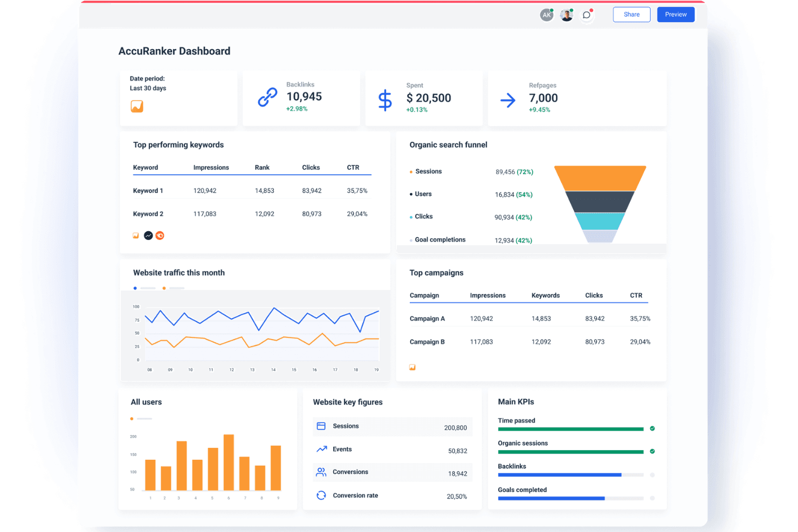Click the orange image icon under Date period
Screen dimensions: 798x532
click(137, 106)
